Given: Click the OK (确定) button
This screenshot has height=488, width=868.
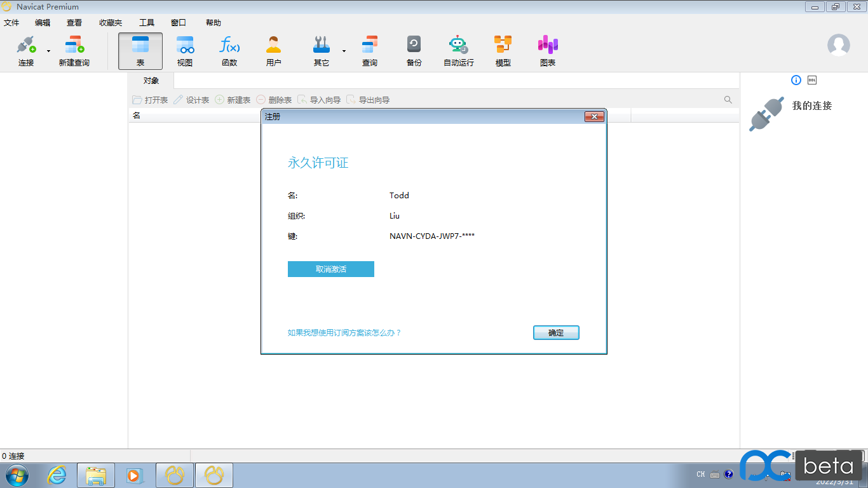Looking at the screenshot, I should [556, 333].
